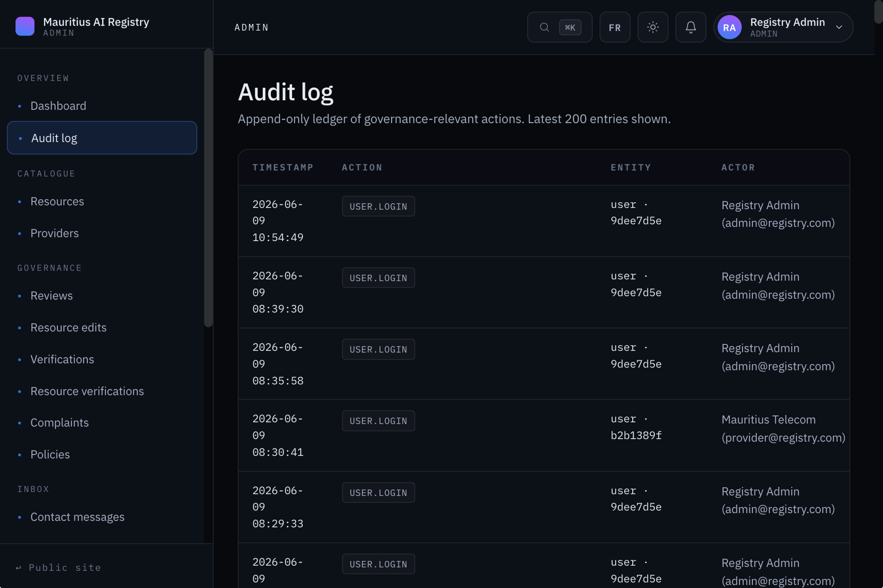This screenshot has height=588, width=883.
Task: Click timestamp 2026-06-09 08:39:30
Action: (278, 292)
